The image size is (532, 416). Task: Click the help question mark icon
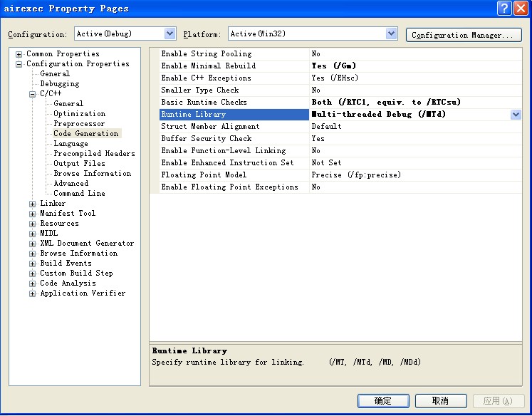pyautogui.click(x=505, y=9)
